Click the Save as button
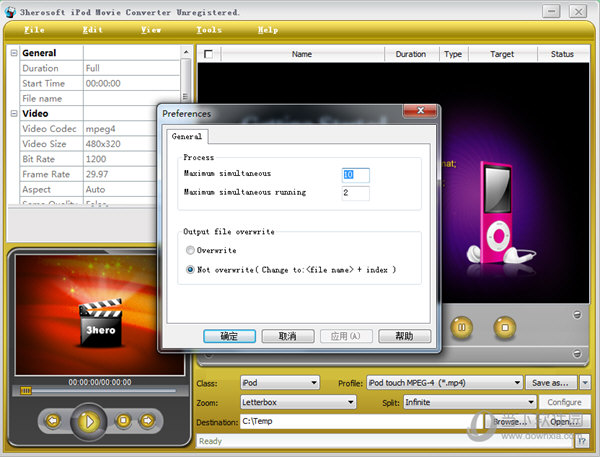 tap(551, 383)
